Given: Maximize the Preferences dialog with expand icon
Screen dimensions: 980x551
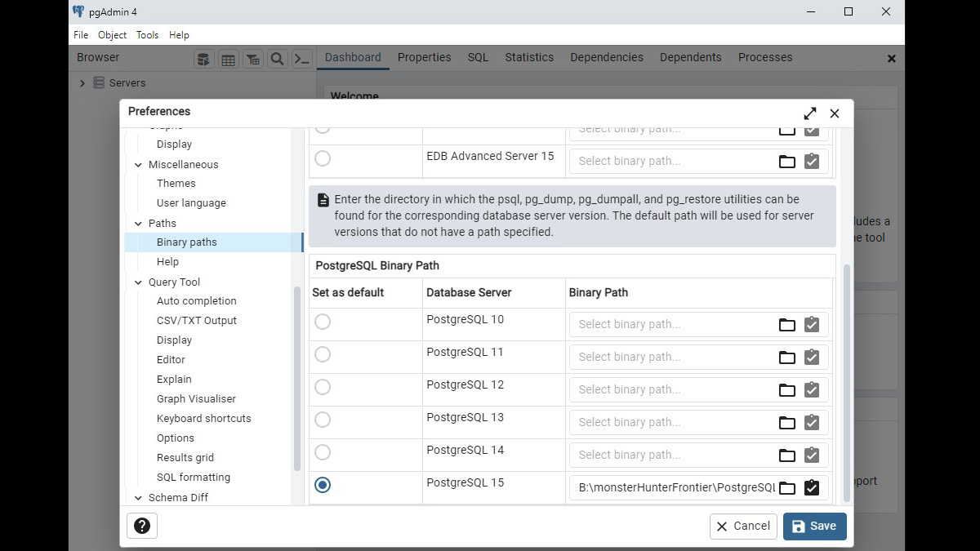Looking at the screenshot, I should 809,113.
